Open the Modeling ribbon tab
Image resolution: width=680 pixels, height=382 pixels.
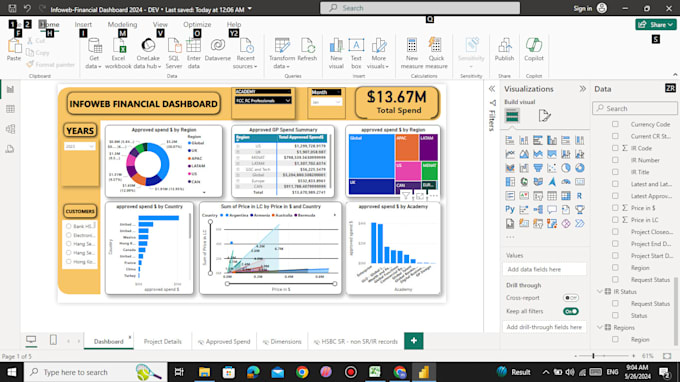[x=122, y=25]
